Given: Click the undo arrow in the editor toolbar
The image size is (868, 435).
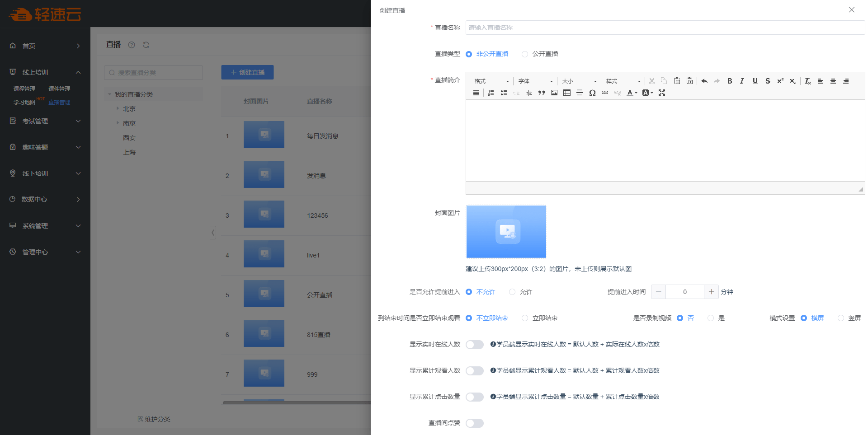Looking at the screenshot, I should 704,81.
